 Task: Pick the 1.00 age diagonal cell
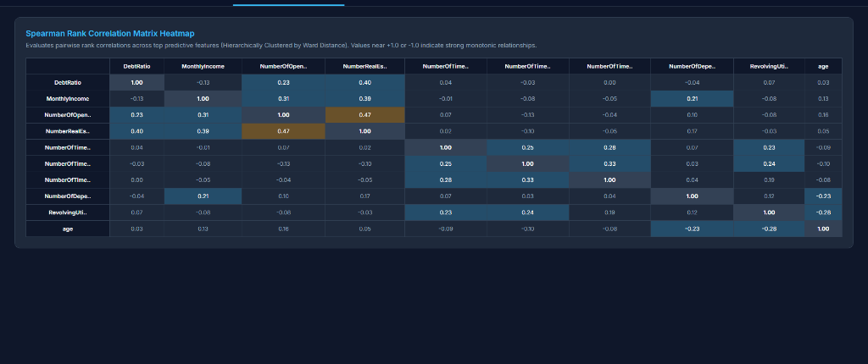point(823,229)
